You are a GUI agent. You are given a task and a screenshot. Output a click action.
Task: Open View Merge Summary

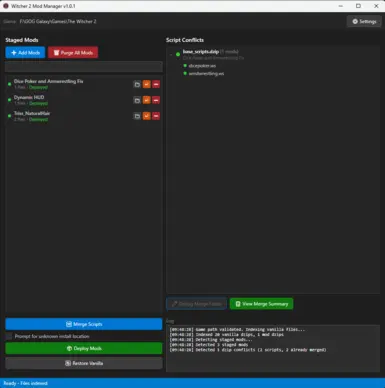pyautogui.click(x=262, y=304)
